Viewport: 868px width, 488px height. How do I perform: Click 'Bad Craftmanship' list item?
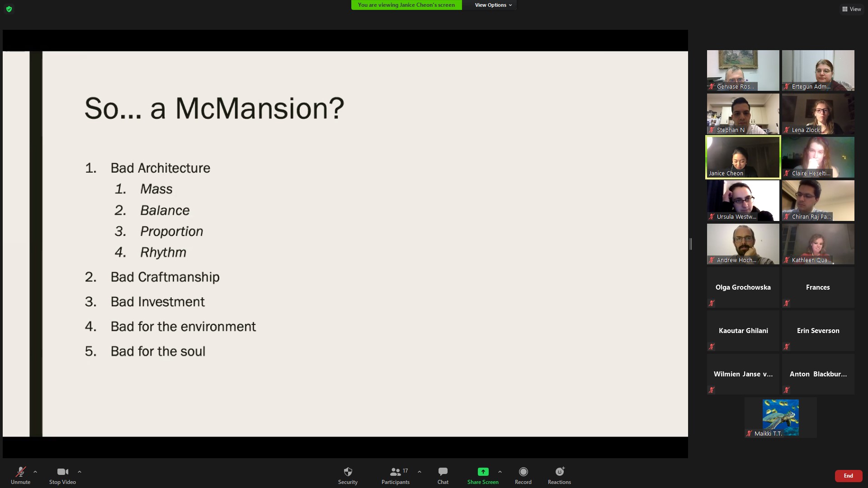pyautogui.click(x=165, y=277)
